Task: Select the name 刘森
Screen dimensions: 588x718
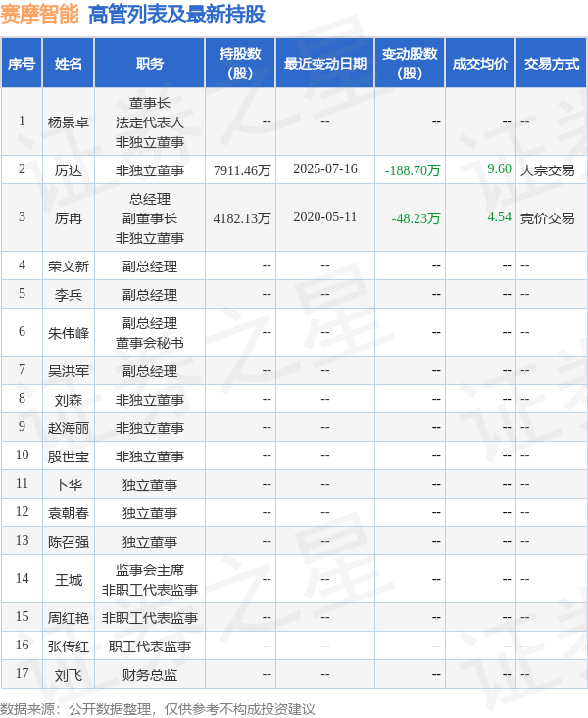Action: point(69,400)
